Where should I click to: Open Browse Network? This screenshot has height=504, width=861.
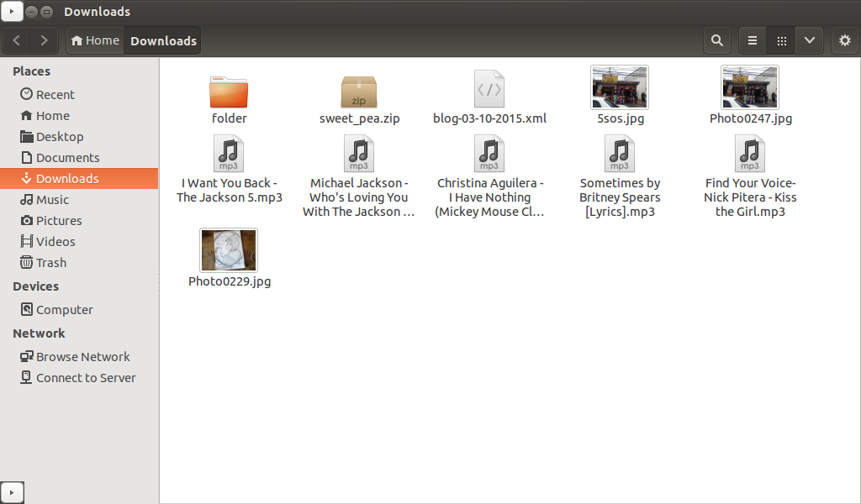[82, 356]
